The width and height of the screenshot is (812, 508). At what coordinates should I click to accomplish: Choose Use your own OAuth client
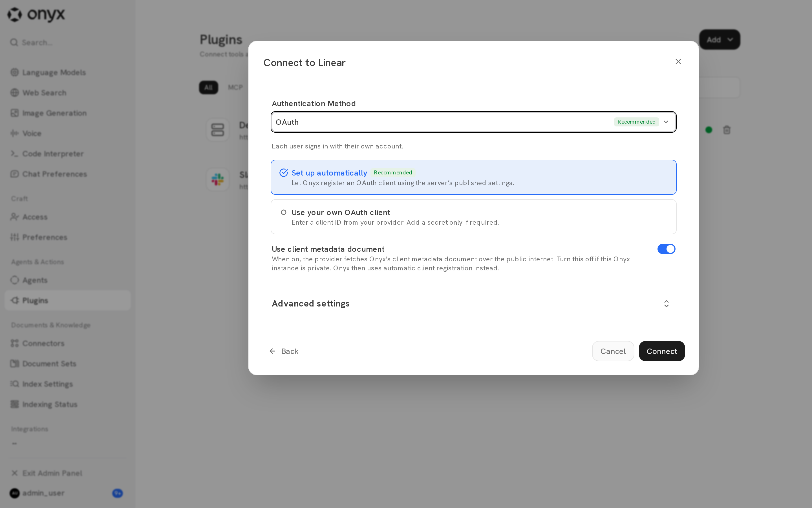pos(473,217)
